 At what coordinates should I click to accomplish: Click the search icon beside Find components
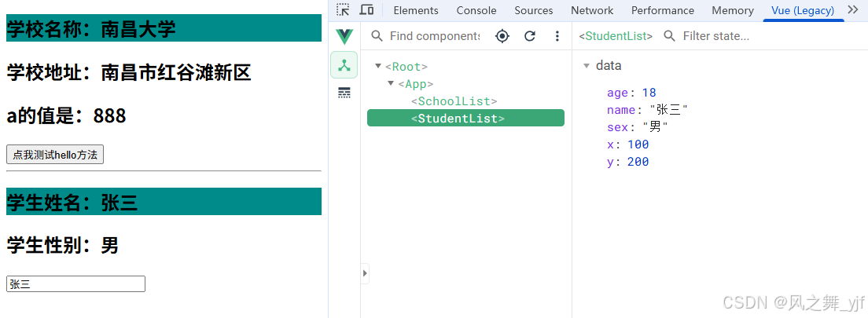point(377,36)
